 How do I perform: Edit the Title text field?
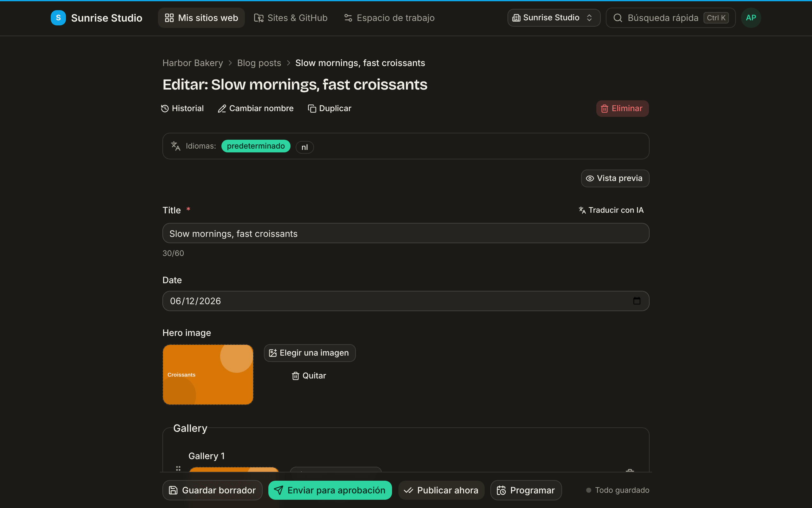(x=406, y=233)
